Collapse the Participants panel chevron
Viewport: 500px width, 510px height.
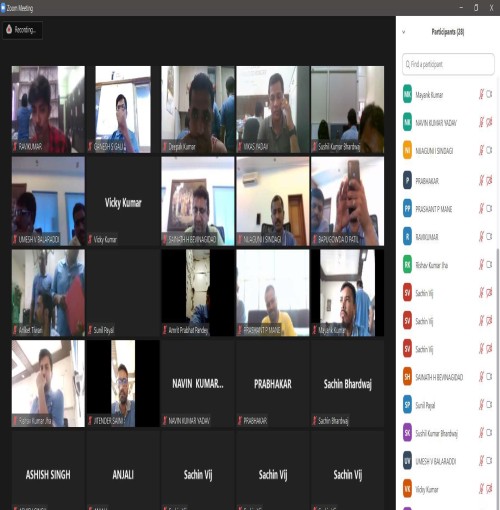[x=404, y=32]
